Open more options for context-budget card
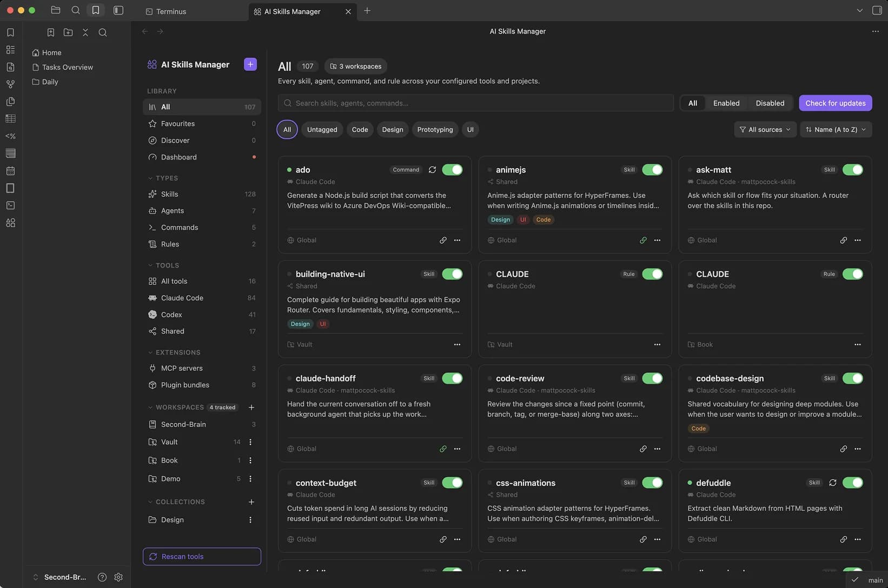Viewport: 888px width, 588px height. coord(458,539)
